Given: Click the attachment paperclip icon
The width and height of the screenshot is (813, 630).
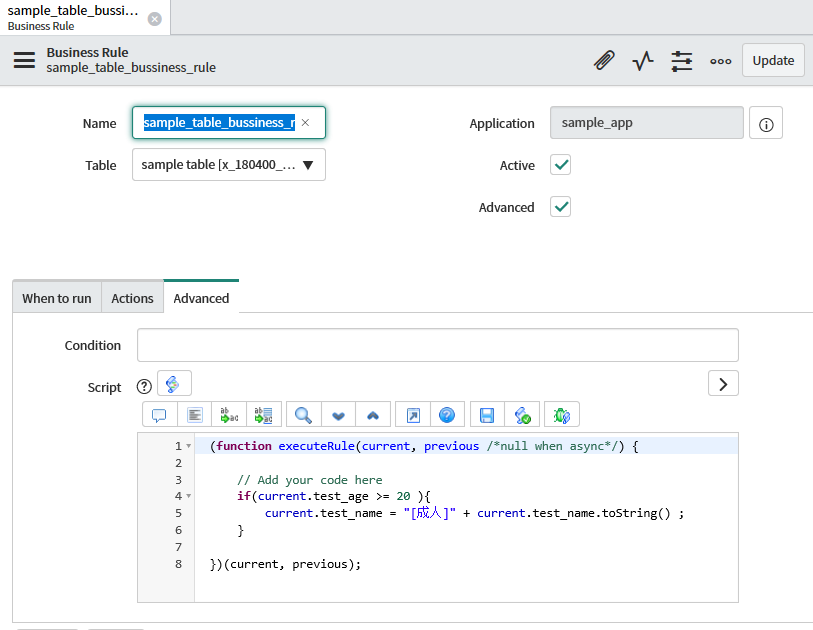Looking at the screenshot, I should click(x=604, y=61).
